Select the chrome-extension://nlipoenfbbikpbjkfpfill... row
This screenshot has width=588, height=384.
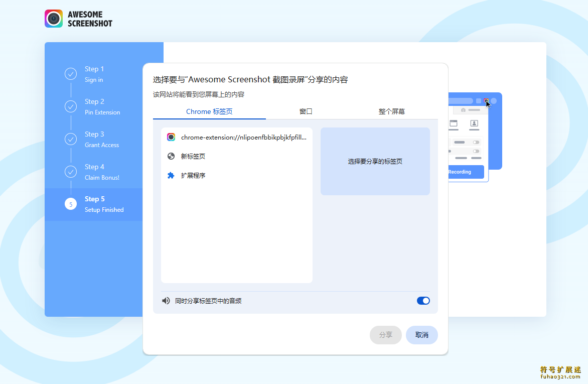pos(237,138)
